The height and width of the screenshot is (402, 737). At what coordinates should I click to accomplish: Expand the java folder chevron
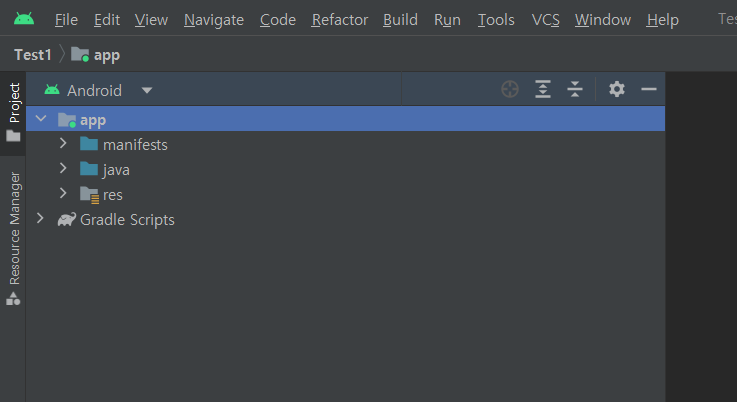click(x=63, y=168)
